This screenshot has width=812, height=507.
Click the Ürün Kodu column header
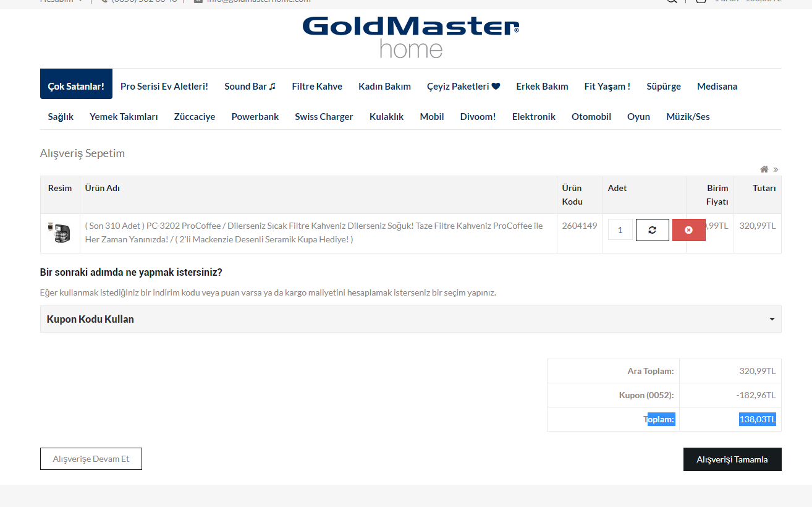point(573,195)
